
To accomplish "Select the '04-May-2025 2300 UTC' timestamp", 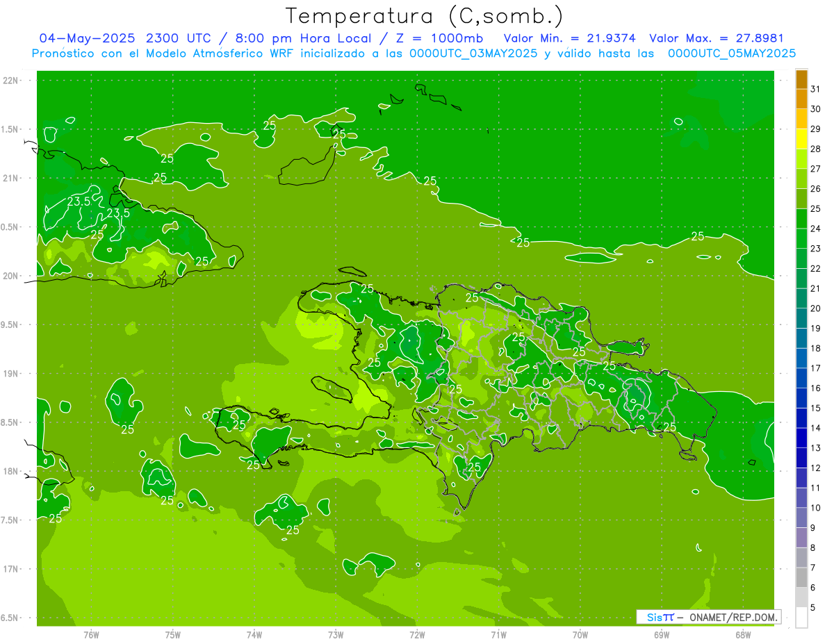I will pos(128,38).
